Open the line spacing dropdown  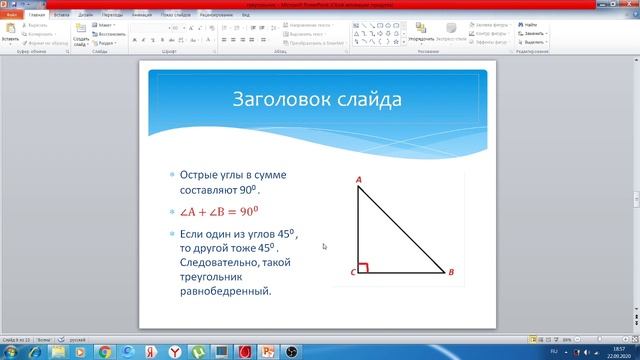[274, 28]
